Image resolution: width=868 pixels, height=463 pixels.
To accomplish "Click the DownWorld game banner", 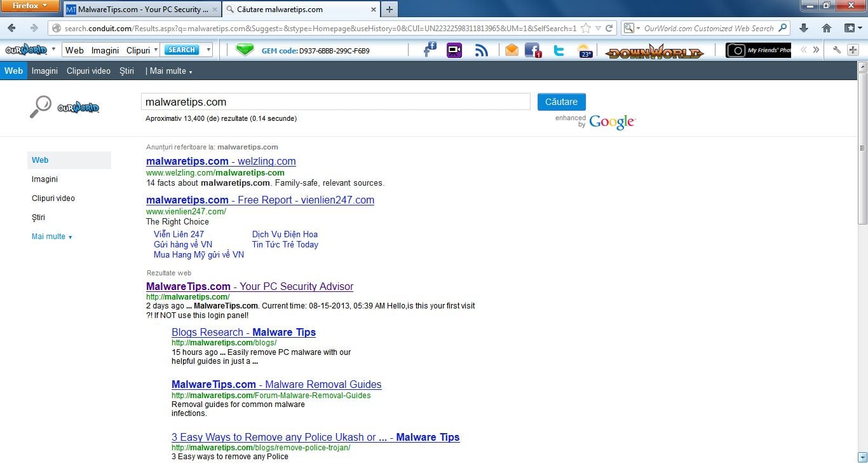I will pyautogui.click(x=654, y=51).
